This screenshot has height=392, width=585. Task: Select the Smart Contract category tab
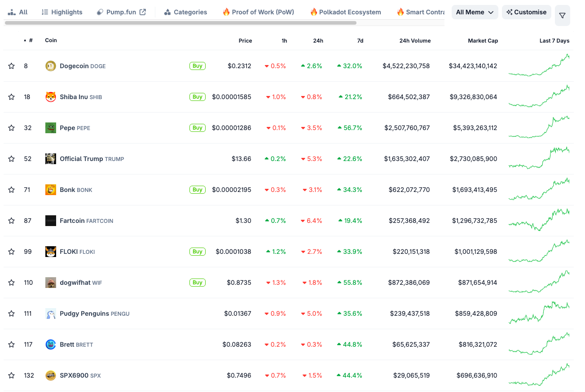pos(421,12)
